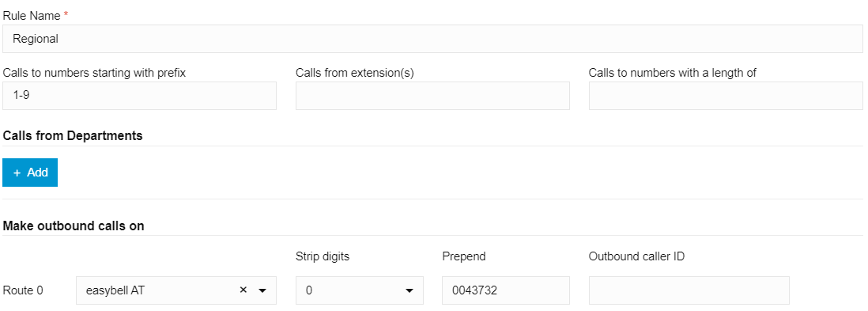Image resolution: width=868 pixels, height=311 pixels.
Task: Click the Make outbound calls on heading
Action: click(74, 226)
